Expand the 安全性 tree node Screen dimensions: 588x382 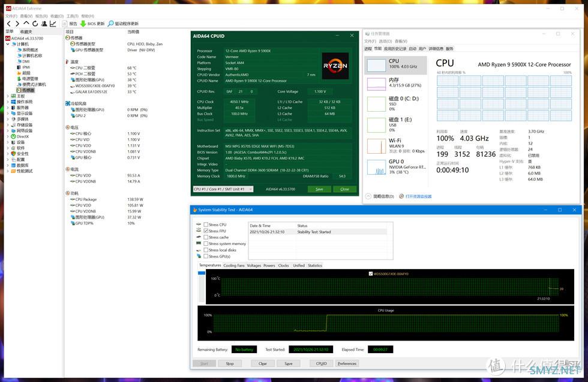coord(8,154)
